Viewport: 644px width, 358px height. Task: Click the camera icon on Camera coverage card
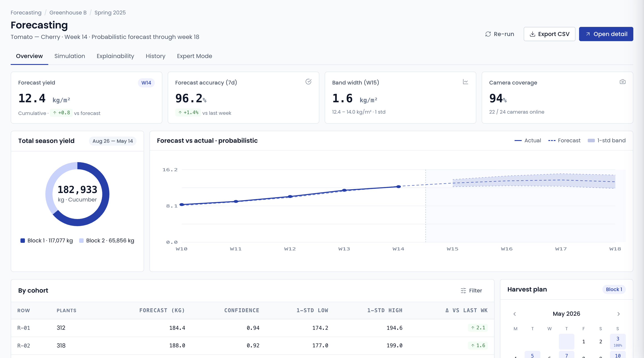point(622,82)
